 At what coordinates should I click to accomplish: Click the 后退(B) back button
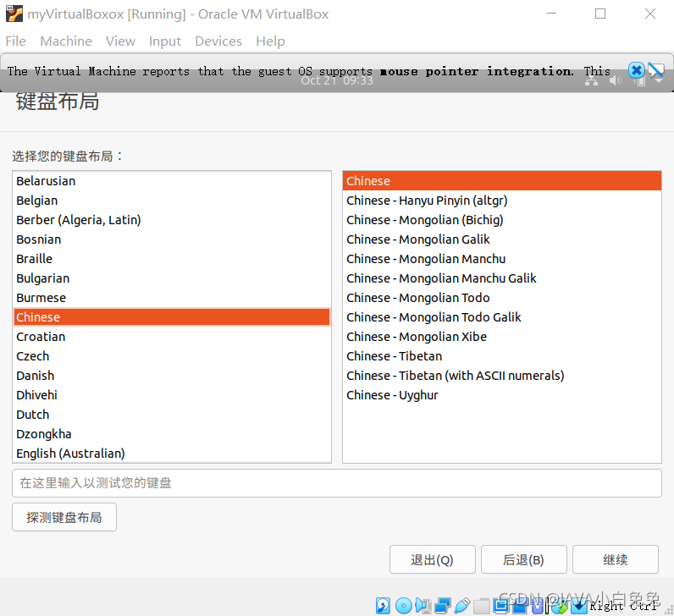pos(523,559)
